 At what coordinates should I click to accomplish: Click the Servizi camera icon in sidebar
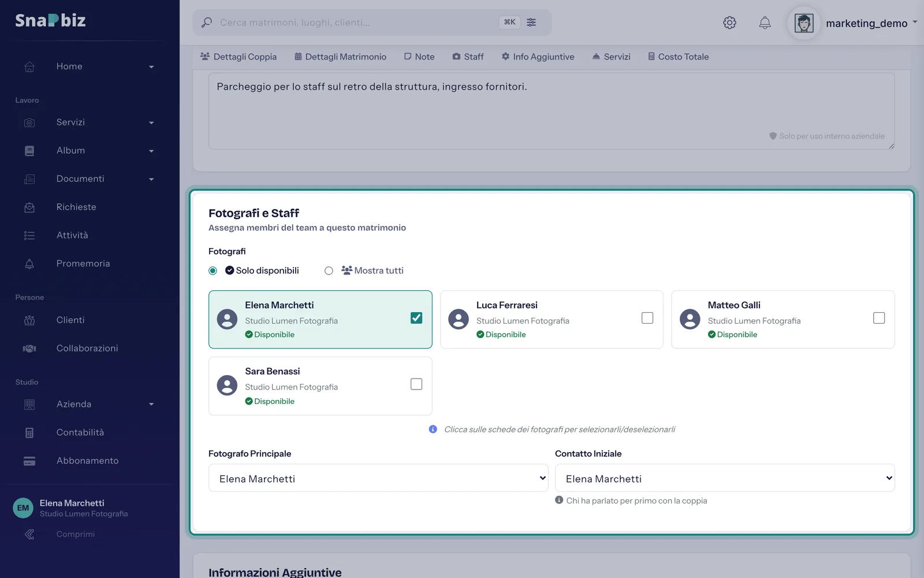29,123
